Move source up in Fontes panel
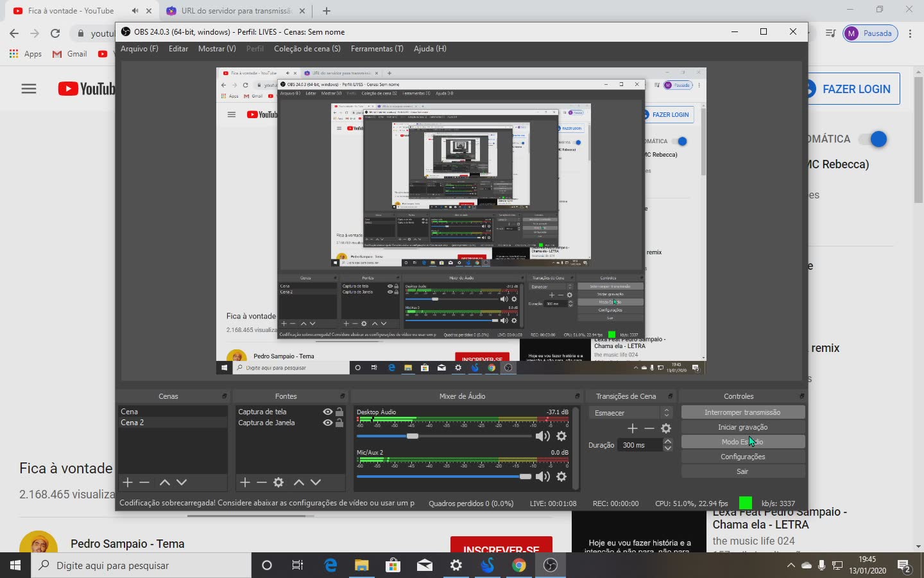The height and width of the screenshot is (578, 924). [x=299, y=482]
